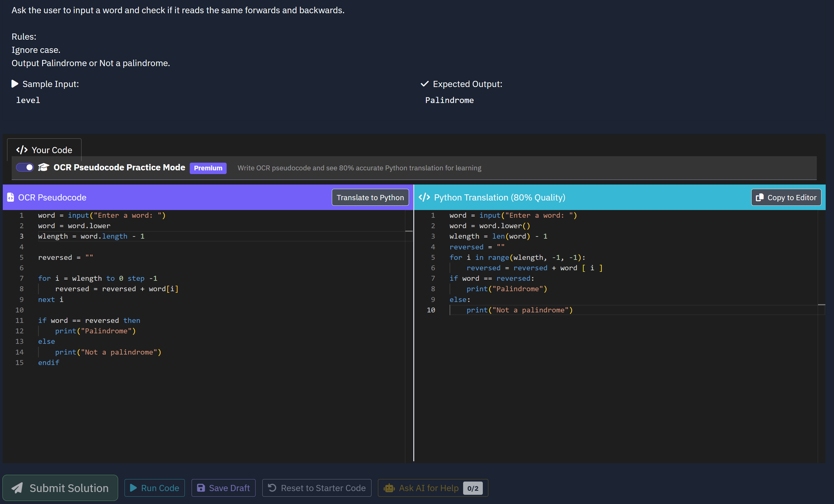Click line 3 in the pseudocode editor
834x504 pixels.
click(x=91, y=236)
